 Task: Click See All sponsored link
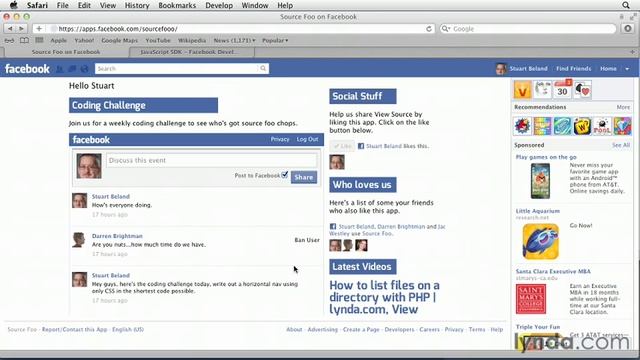(621, 145)
